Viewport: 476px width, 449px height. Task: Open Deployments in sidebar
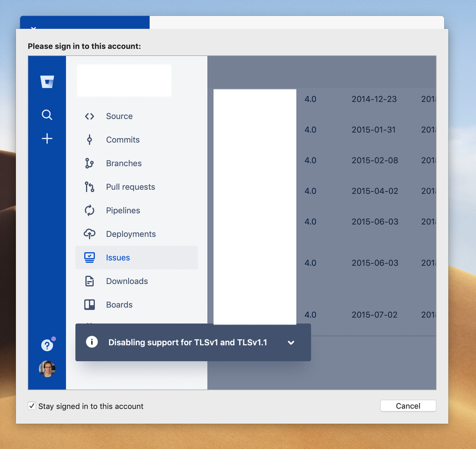click(x=137, y=234)
